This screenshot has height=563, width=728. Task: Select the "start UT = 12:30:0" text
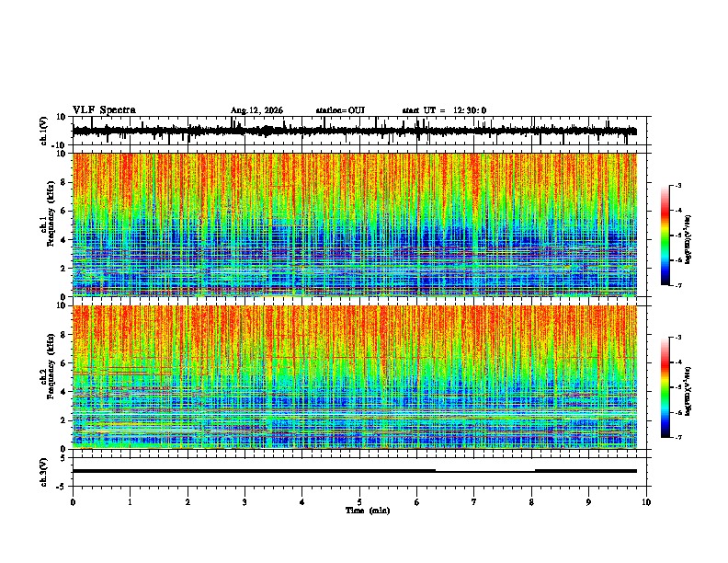pos(444,110)
